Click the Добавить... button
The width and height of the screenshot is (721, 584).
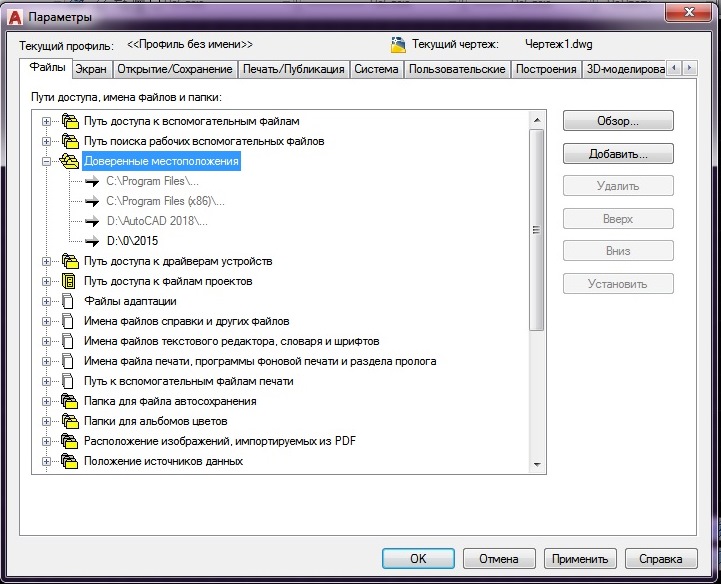(617, 155)
